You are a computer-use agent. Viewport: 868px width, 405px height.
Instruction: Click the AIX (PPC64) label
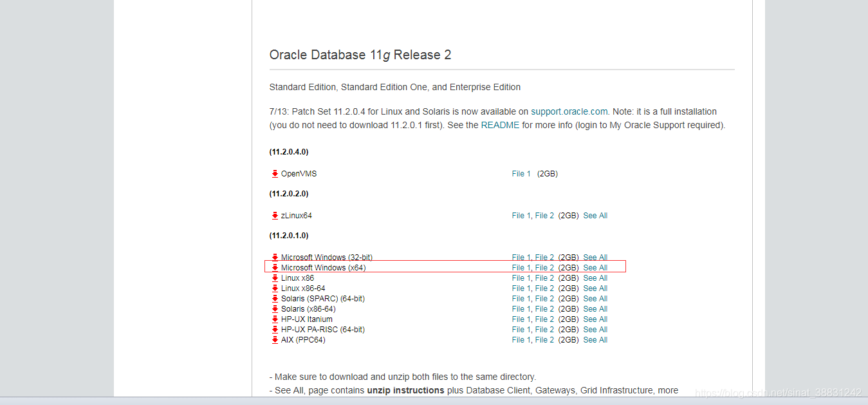303,340
